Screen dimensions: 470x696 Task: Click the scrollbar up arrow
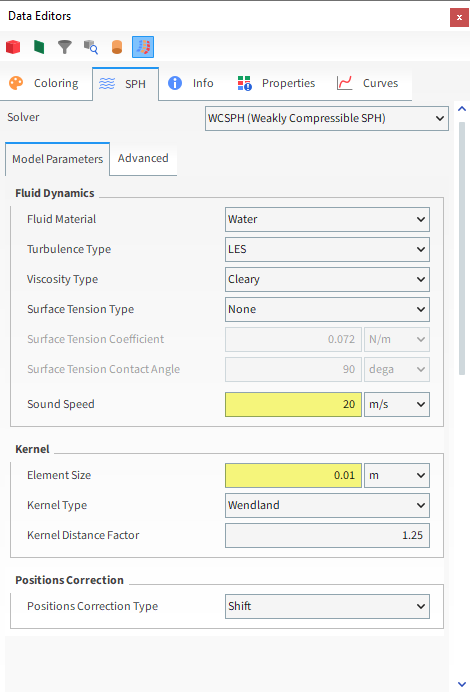pos(462,109)
